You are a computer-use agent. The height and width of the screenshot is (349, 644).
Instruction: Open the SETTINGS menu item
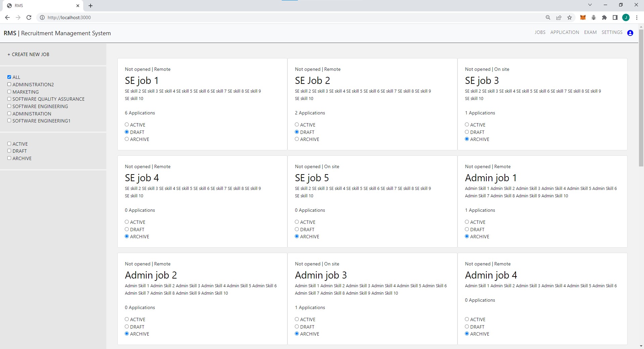[612, 32]
